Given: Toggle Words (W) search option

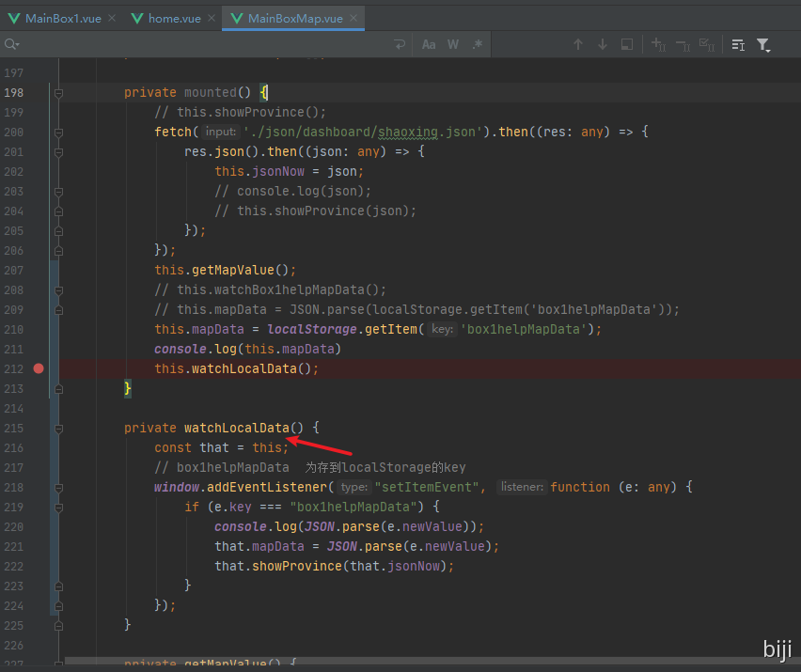Looking at the screenshot, I should [452, 44].
